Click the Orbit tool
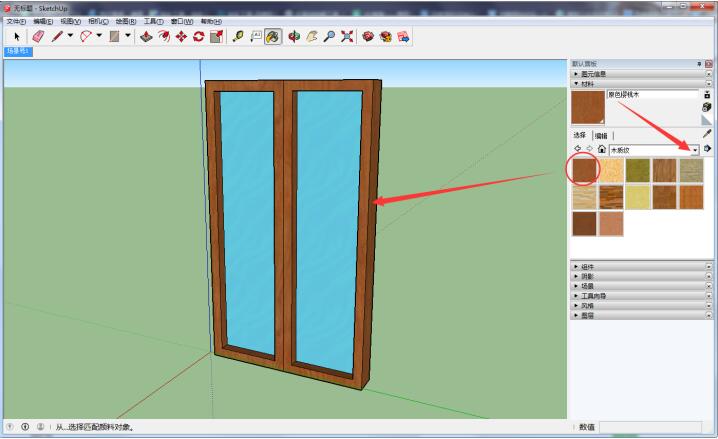The image size is (718, 439). pyautogui.click(x=294, y=36)
